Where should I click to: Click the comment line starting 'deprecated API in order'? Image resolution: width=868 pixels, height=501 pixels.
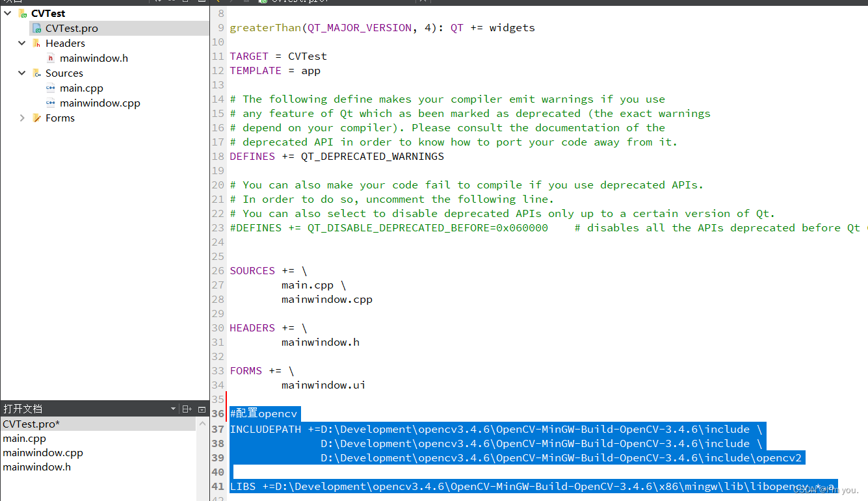tap(454, 142)
